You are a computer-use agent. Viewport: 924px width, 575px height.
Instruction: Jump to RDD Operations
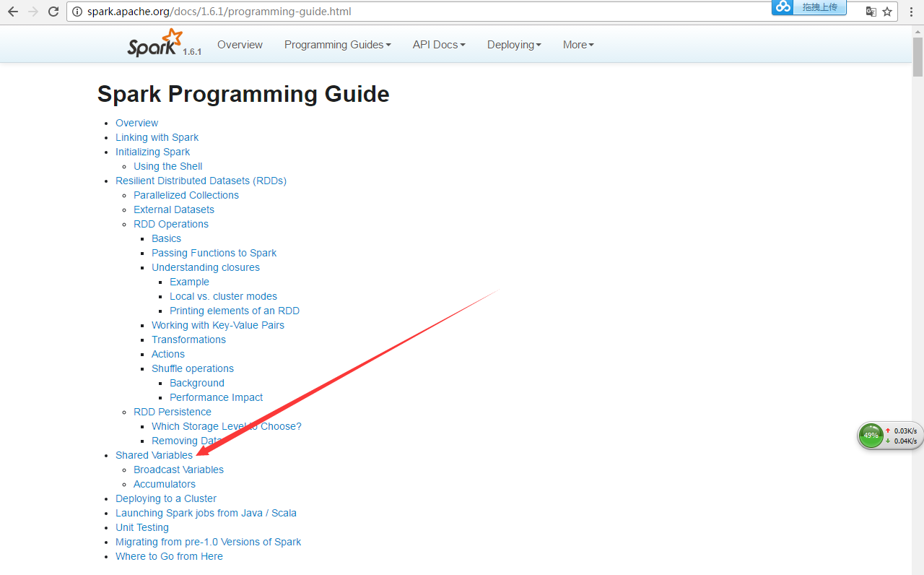(x=171, y=224)
